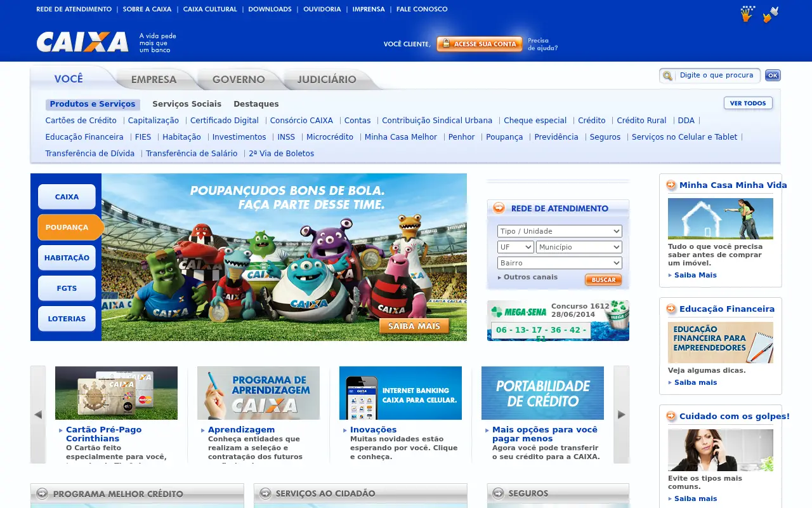The height and width of the screenshot is (508, 812).
Task: Click Saiba mais under Educação Financeira
Action: 695,382
